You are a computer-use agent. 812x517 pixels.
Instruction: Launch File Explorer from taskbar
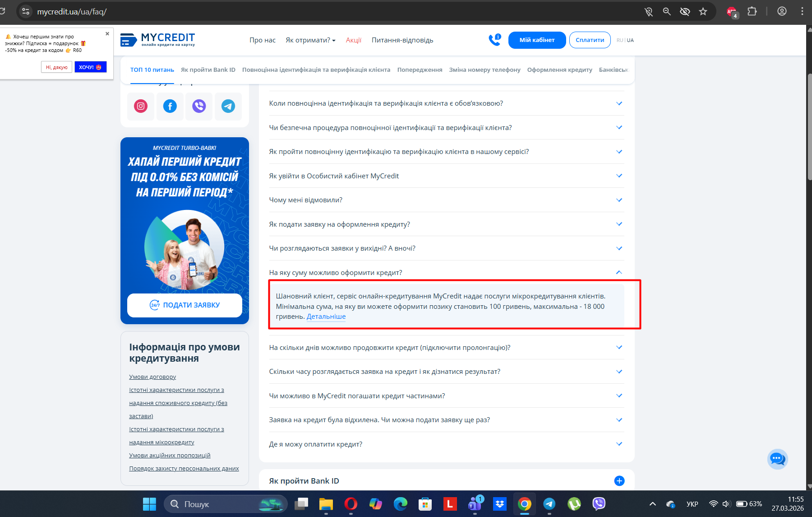[326, 504]
